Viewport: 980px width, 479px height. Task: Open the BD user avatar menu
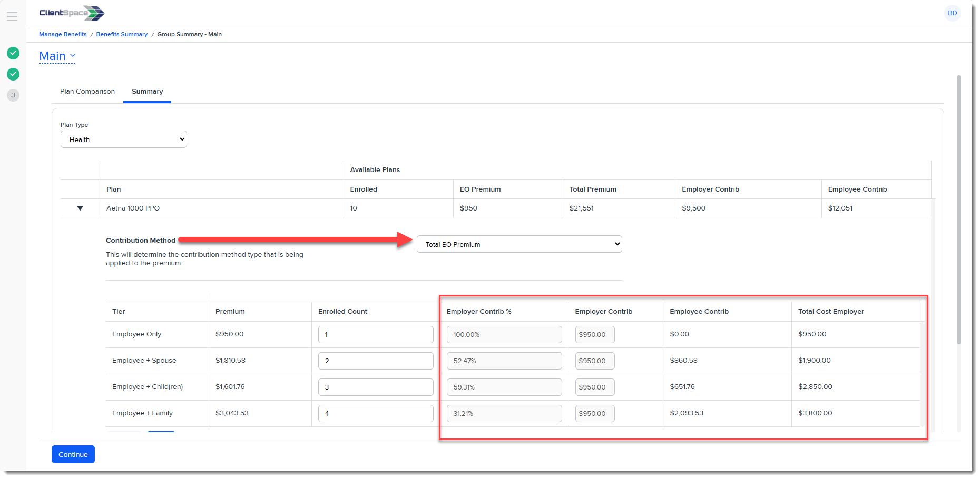[952, 13]
